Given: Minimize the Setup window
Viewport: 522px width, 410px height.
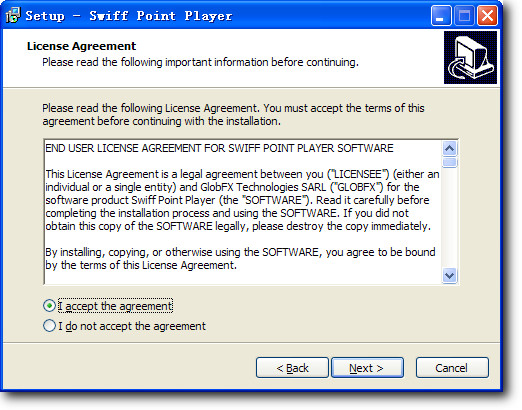Looking at the screenshot, I should coord(440,15).
